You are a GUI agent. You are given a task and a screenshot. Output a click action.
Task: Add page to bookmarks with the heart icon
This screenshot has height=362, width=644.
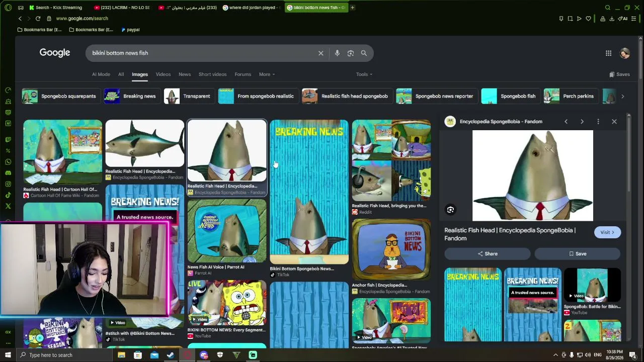588,19
